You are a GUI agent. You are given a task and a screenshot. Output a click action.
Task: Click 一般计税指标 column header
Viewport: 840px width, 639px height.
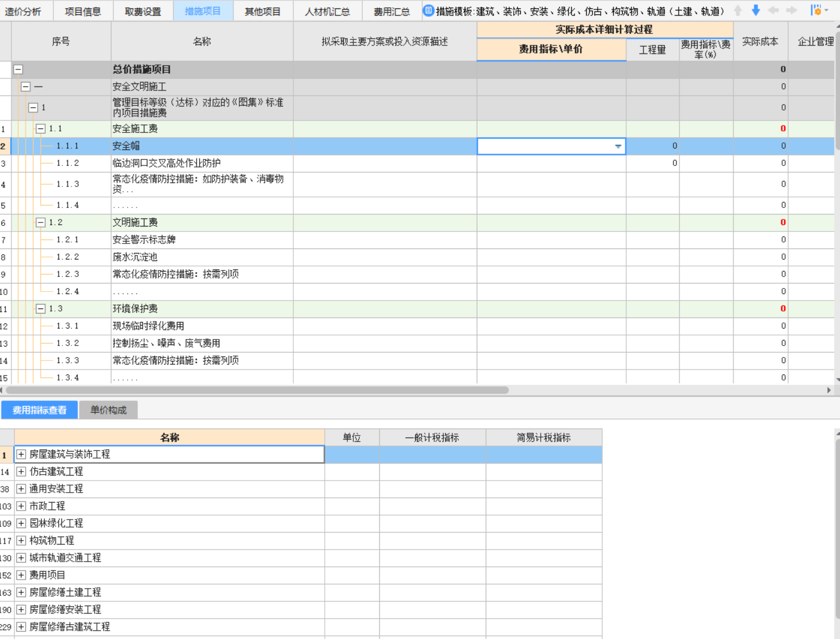[432, 437]
